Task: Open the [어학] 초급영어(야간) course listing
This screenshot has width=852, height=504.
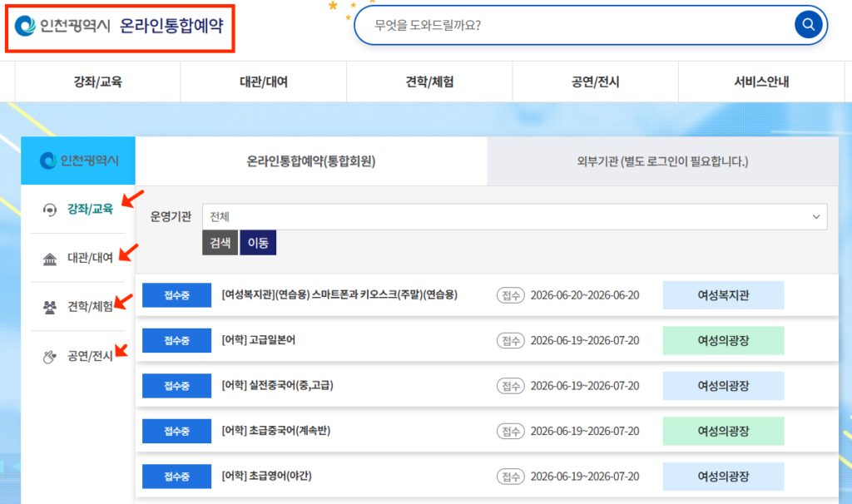Action: [267, 476]
